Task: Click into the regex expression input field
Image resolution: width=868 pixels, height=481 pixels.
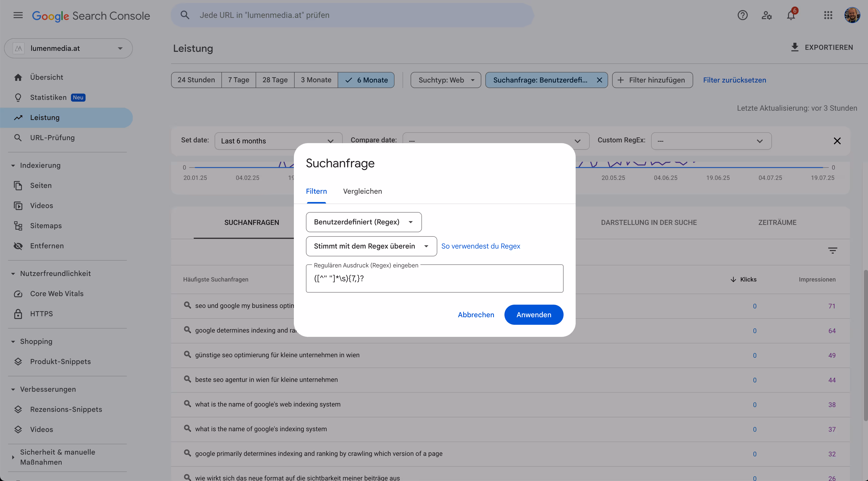Action: pos(434,278)
